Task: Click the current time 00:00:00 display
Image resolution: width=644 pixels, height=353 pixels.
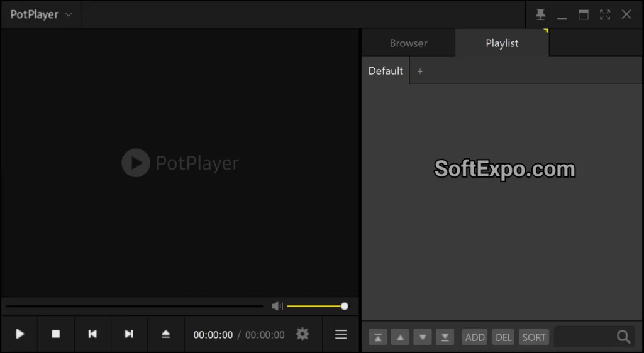Action: pos(213,335)
